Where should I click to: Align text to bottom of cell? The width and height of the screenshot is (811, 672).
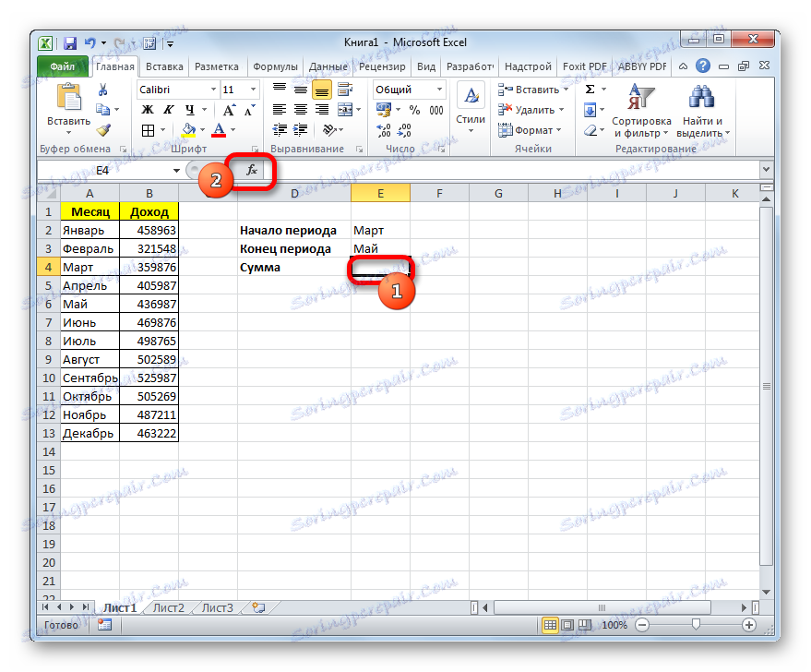(x=322, y=91)
